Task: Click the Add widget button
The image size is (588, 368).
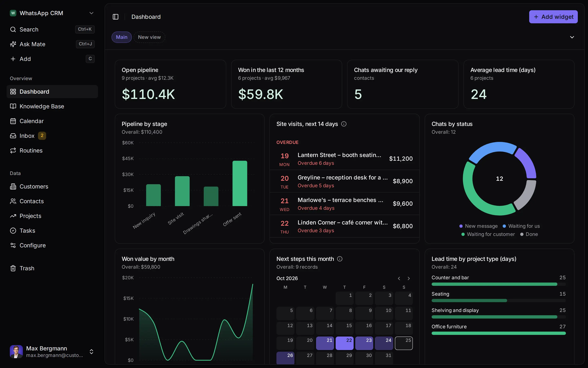Action: click(x=553, y=17)
